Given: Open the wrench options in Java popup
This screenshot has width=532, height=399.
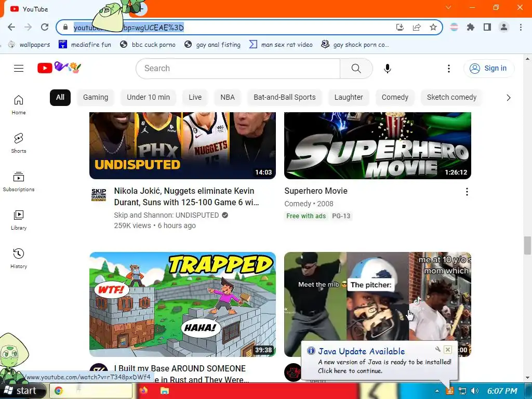Looking at the screenshot, I should tap(437, 349).
